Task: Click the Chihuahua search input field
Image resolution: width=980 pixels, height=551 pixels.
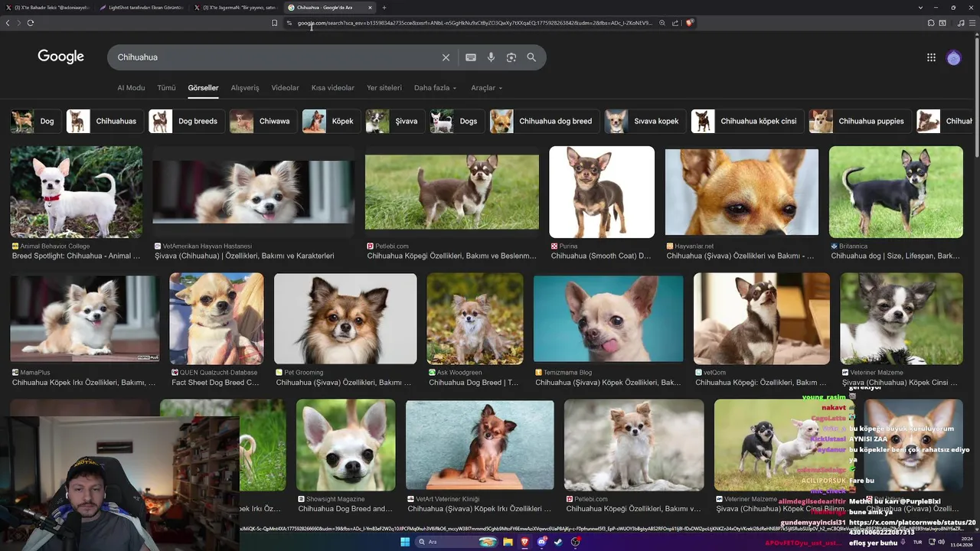Action: 276,57
